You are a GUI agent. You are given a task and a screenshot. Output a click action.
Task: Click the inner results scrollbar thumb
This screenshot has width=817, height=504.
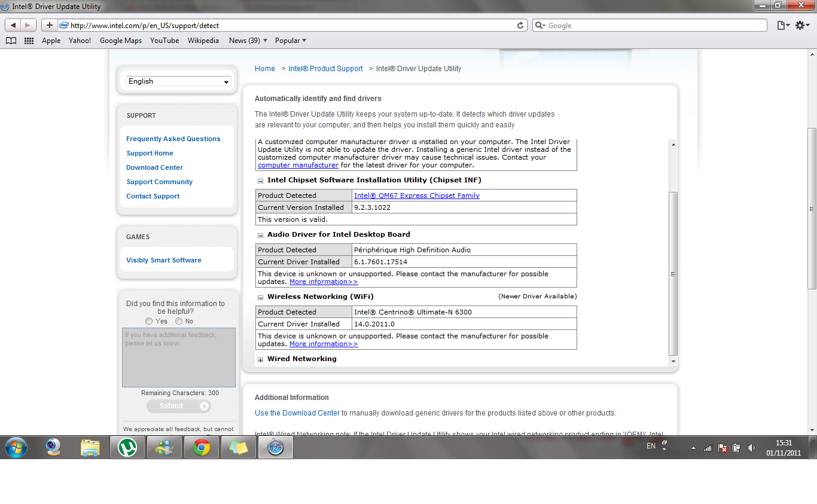tap(673, 274)
